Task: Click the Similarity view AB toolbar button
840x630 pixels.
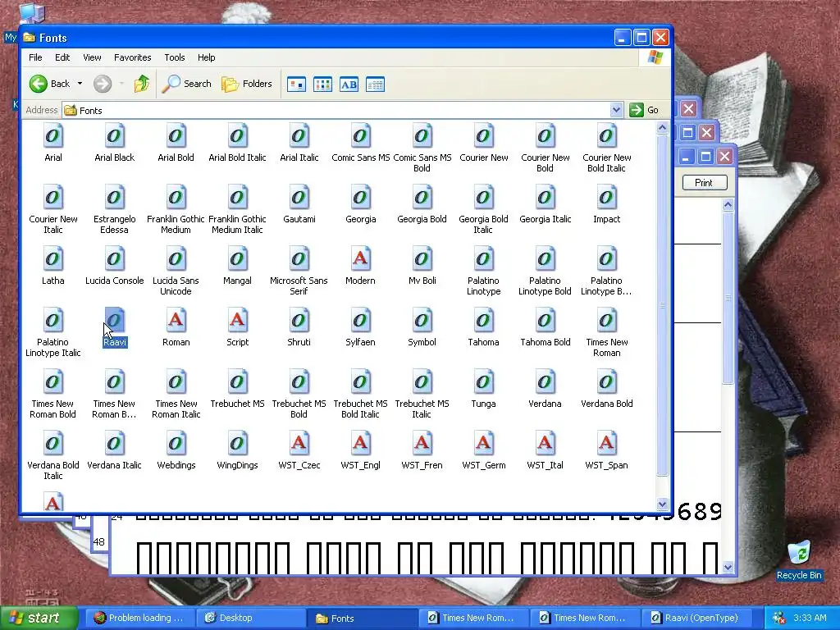Action: (x=349, y=84)
